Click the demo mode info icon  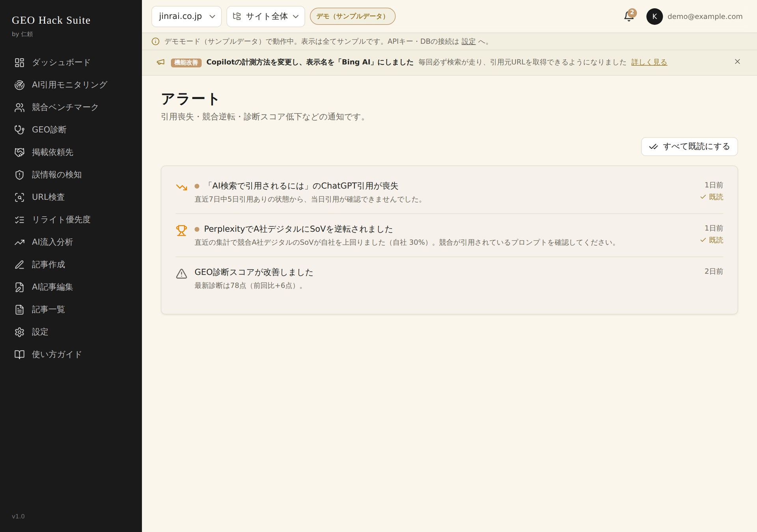(x=156, y=41)
